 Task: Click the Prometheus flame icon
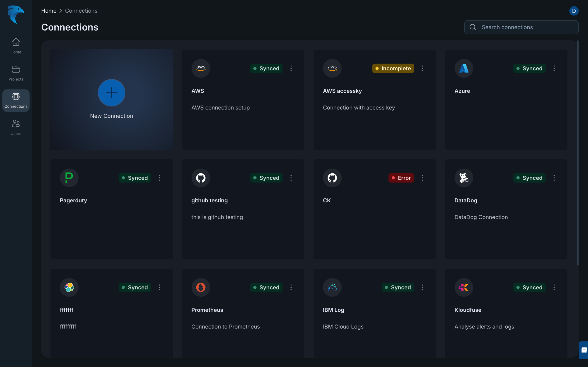point(201,287)
